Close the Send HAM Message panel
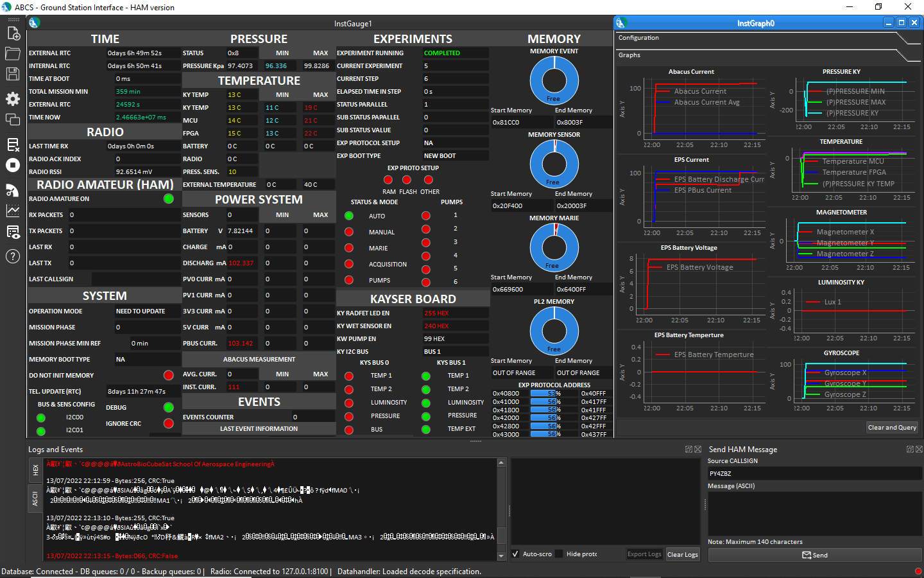Image resolution: width=924 pixels, height=578 pixels. pyautogui.click(x=919, y=450)
